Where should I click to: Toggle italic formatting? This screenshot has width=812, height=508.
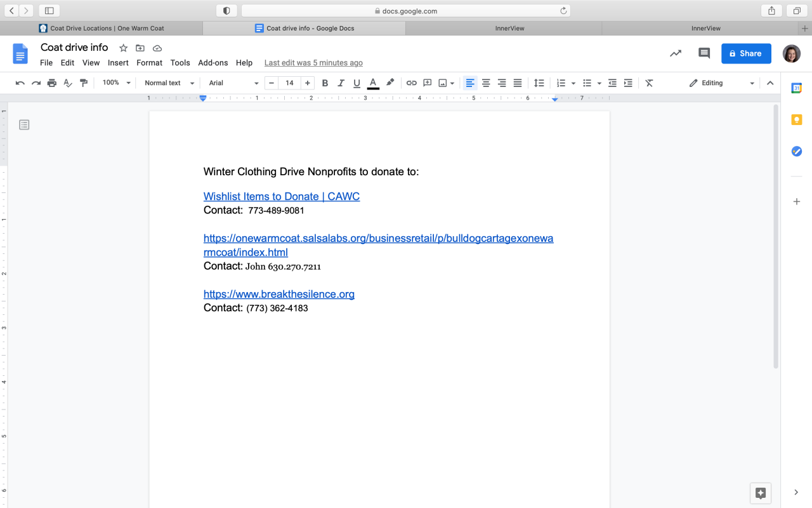click(x=341, y=83)
